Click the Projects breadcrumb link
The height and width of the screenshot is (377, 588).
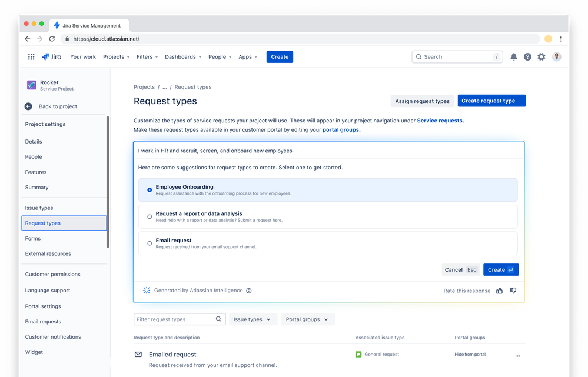[x=144, y=87]
